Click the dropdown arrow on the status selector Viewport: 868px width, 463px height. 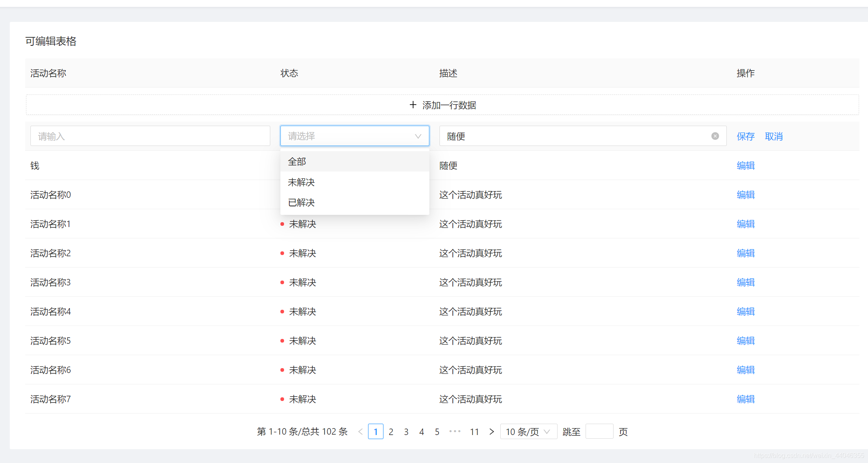click(418, 136)
